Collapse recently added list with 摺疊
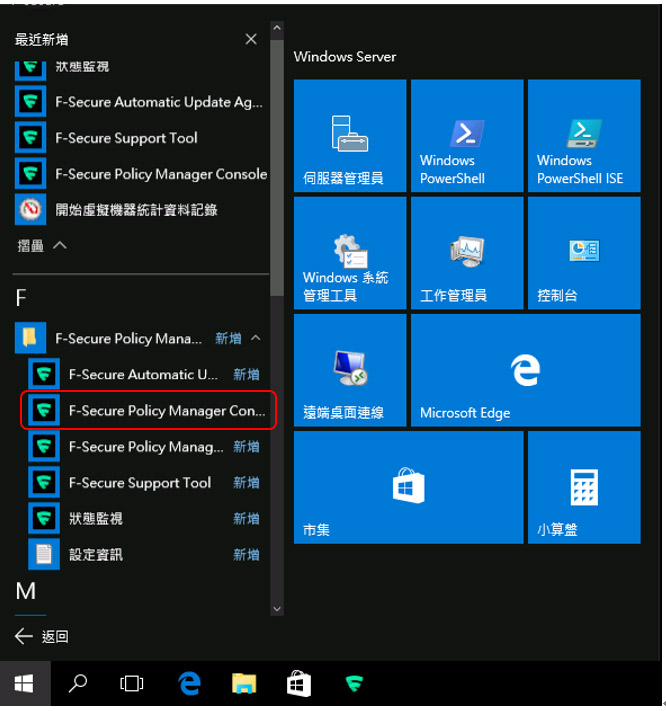 [x=42, y=246]
